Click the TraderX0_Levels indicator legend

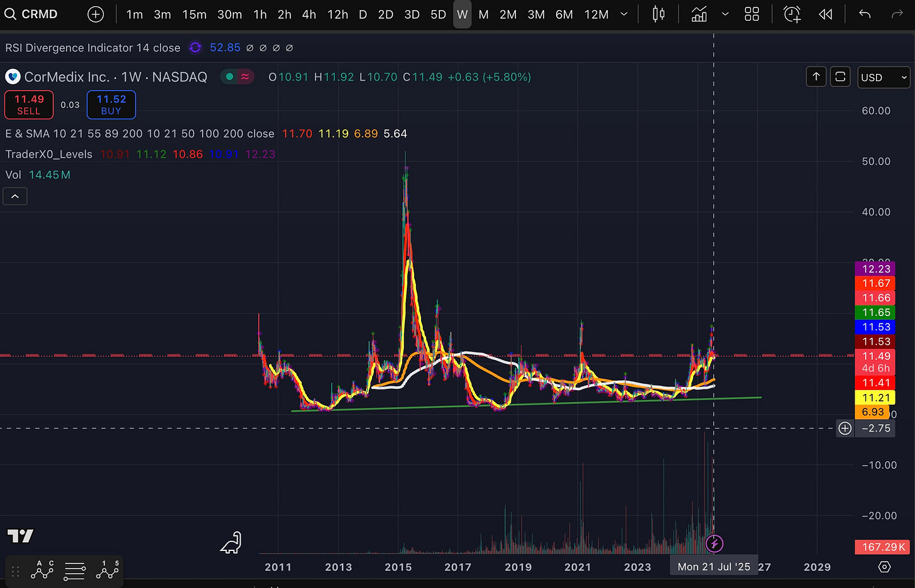pos(49,155)
